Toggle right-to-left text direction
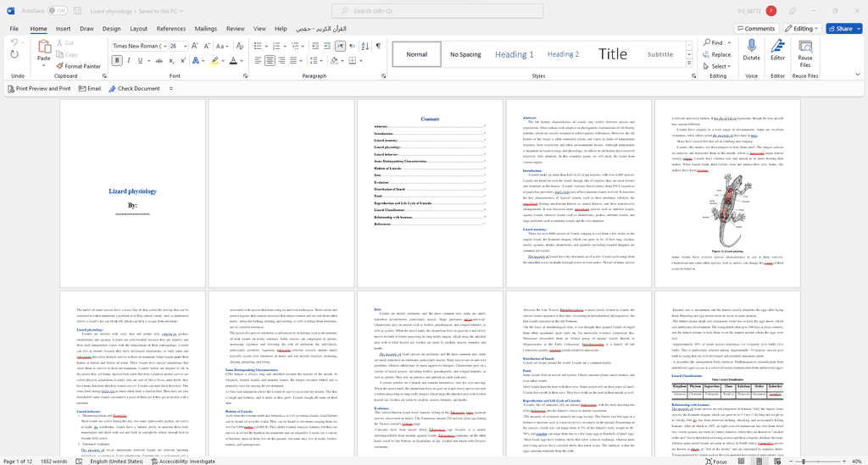Image resolution: width=868 pixels, height=465 pixels. click(352, 46)
